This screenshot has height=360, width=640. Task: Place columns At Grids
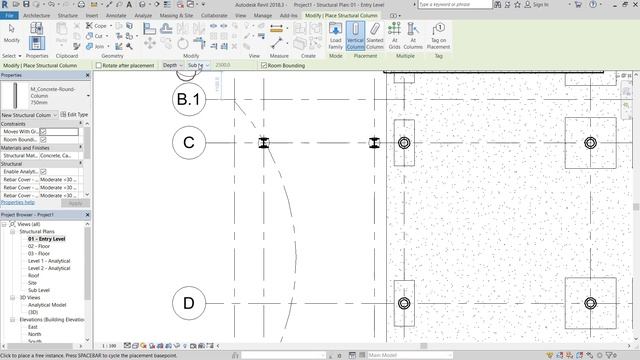pos(394,36)
